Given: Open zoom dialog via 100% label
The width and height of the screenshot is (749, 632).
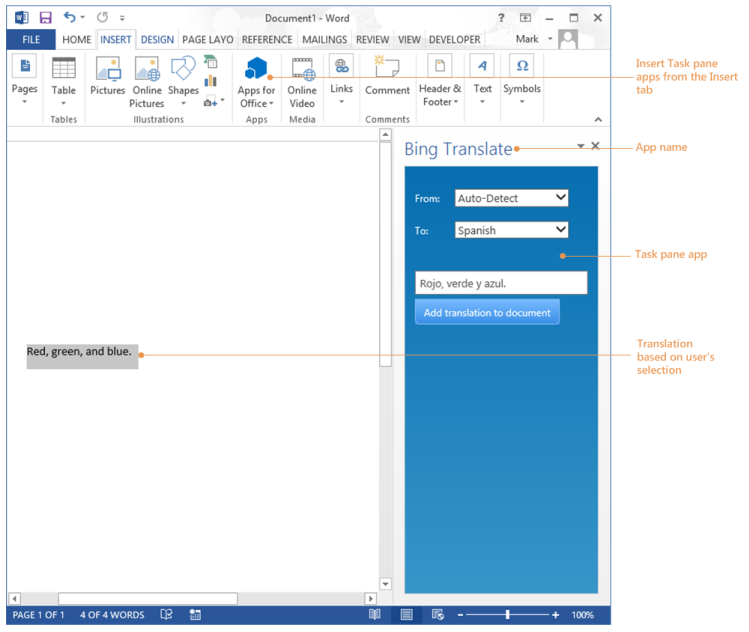Looking at the screenshot, I should click(x=582, y=615).
